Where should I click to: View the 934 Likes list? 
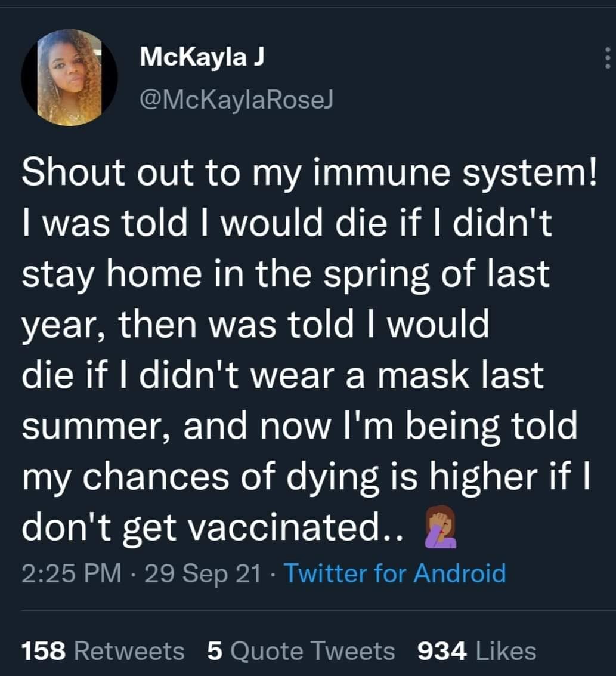coord(476,651)
